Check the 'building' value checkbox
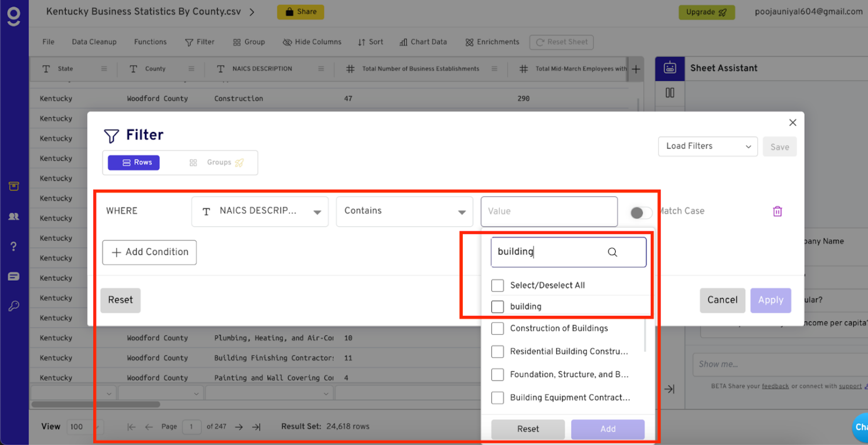This screenshot has width=868, height=445. 497,307
